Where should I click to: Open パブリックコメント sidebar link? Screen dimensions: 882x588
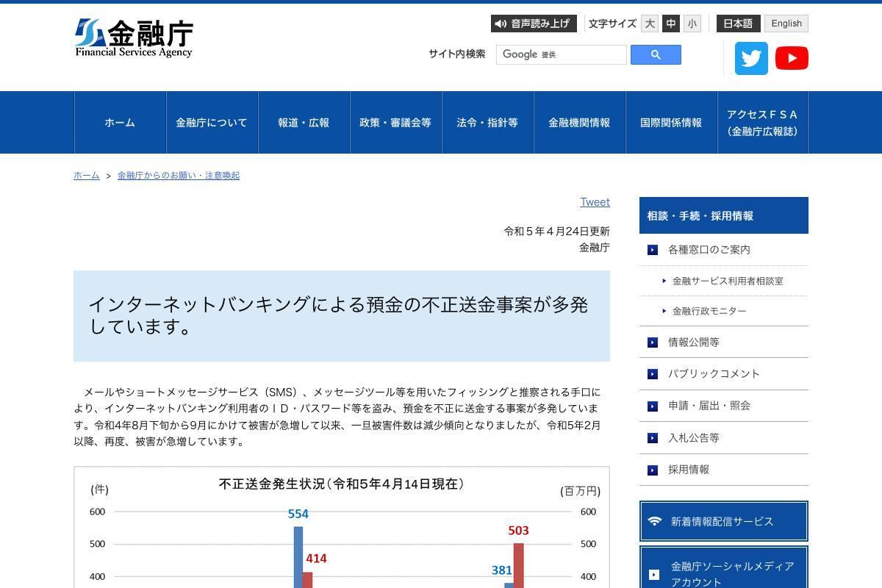pos(714,374)
